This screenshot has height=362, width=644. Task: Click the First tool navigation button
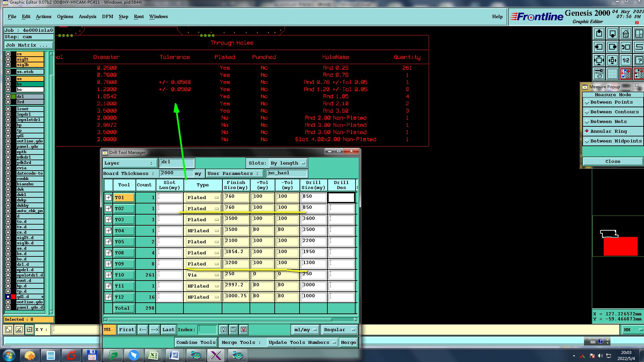point(126,330)
